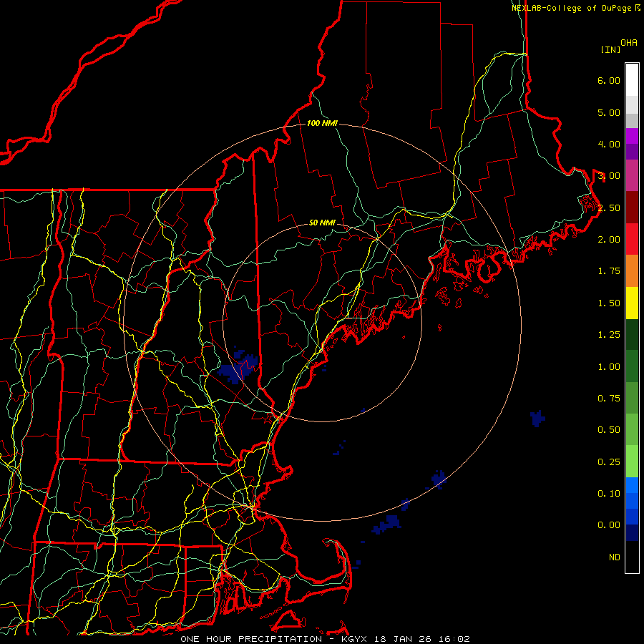Click the 1.75 legend value
This screenshot has height=644, width=644.
point(609,271)
